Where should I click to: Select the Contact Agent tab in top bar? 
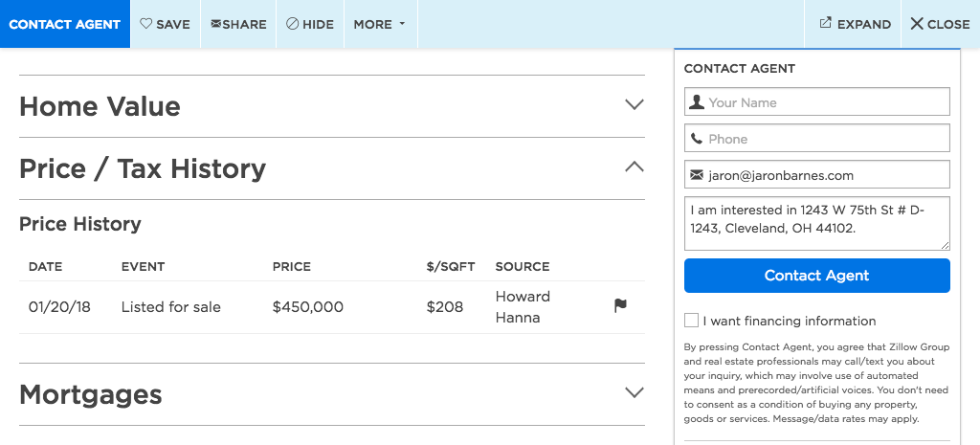point(64,24)
